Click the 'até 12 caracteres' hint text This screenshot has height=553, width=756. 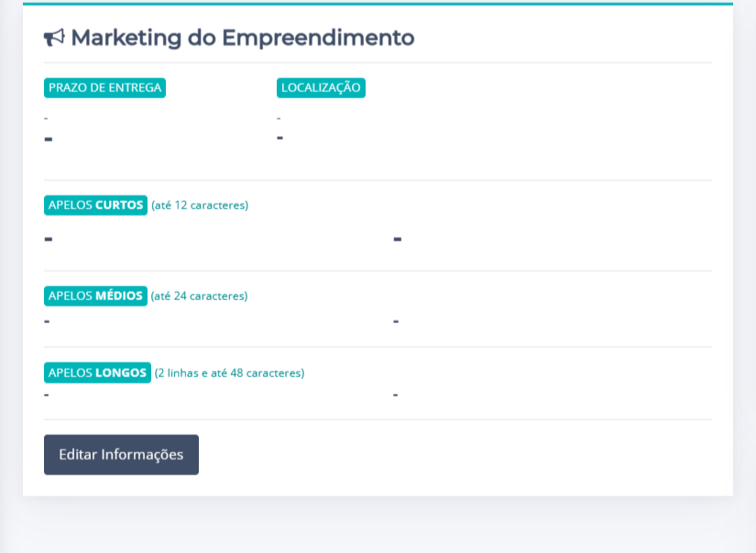(x=200, y=205)
